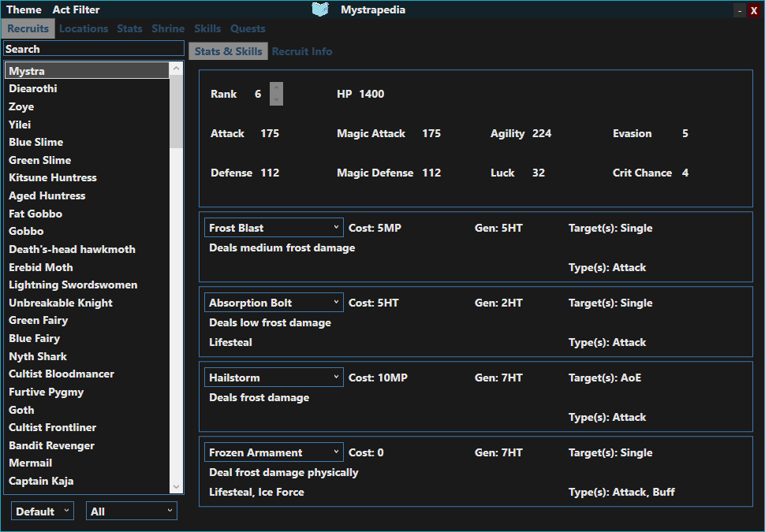The height and width of the screenshot is (532, 765).
Task: Select Unbreakable Knight from the list
Action: [x=61, y=303]
